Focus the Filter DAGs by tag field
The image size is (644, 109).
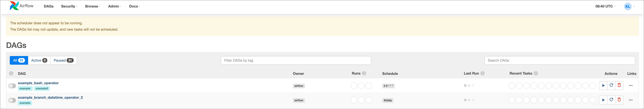point(296,60)
